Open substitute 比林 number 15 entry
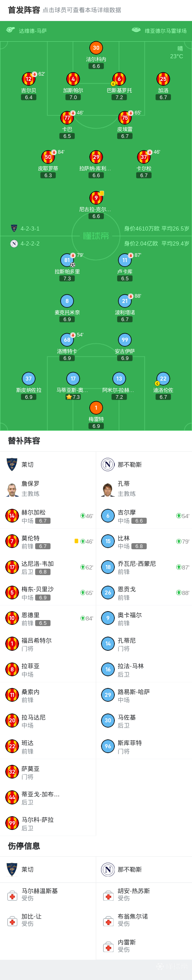The image size is (192, 980). tap(144, 541)
